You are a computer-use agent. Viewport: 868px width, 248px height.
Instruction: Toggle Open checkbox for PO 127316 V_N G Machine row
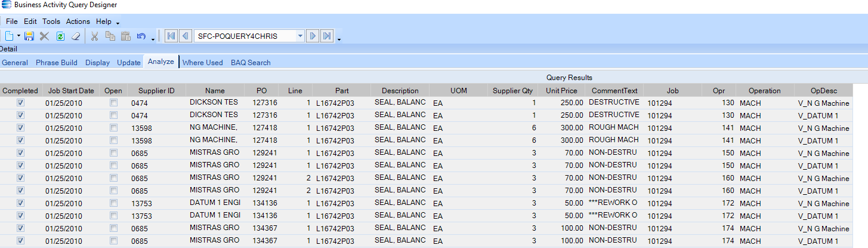[114, 103]
